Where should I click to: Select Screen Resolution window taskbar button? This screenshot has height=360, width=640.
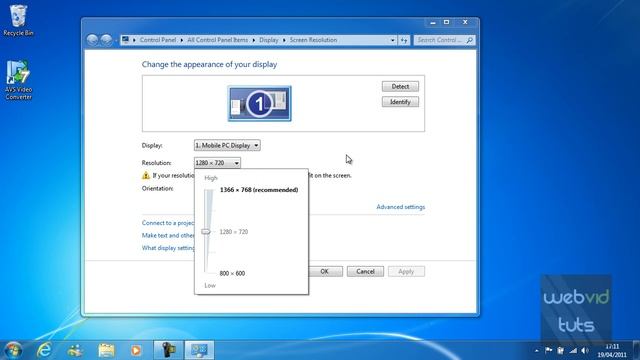coord(199,350)
